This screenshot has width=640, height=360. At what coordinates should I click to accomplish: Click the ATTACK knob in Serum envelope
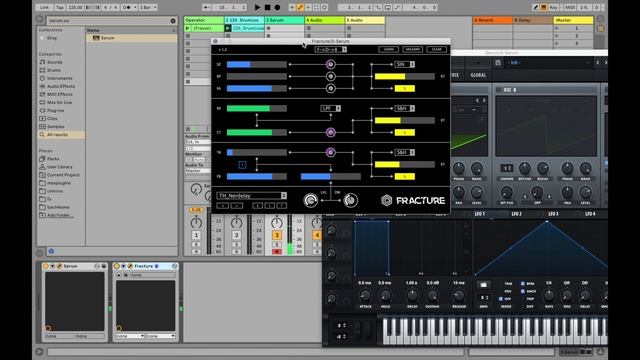365,296
